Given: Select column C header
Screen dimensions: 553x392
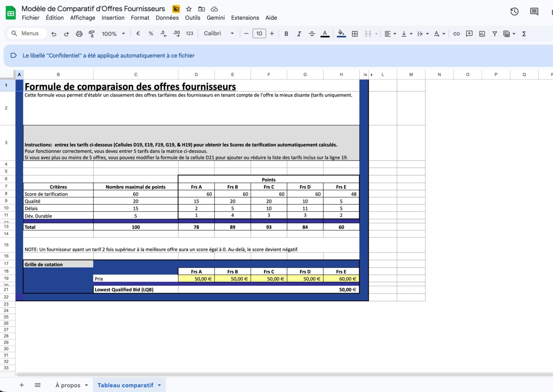Looking at the screenshot, I should click(136, 74).
